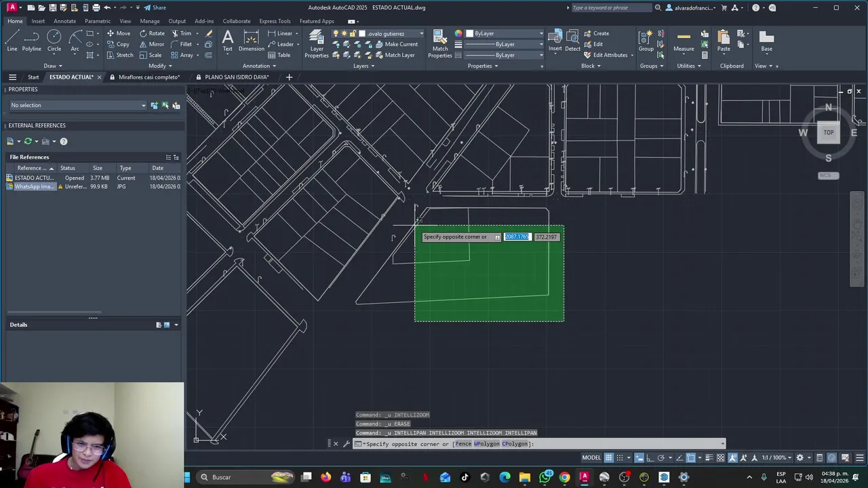Switch to Miraflores casi completo drawing tab
The image size is (868, 488).
pos(149,77)
